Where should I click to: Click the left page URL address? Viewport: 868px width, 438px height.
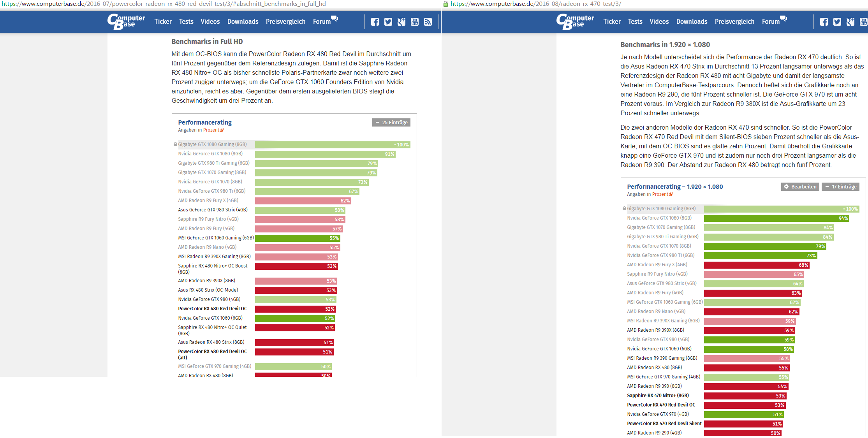(164, 4)
